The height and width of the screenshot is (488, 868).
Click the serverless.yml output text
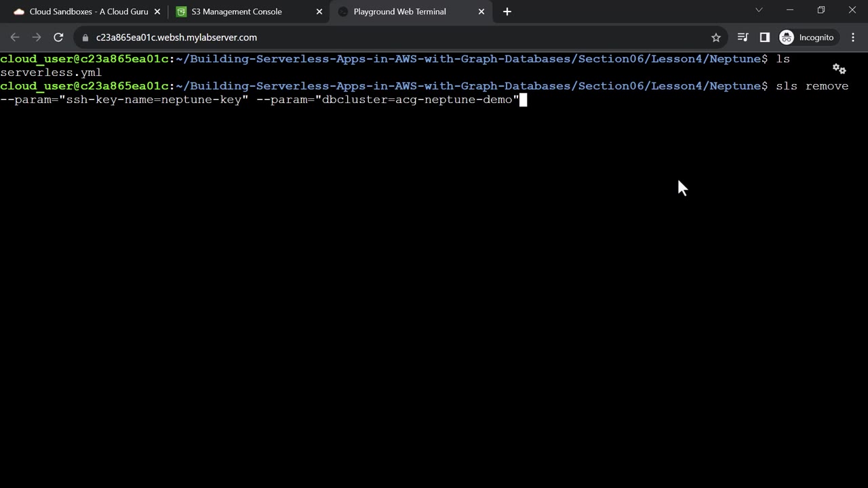51,73
